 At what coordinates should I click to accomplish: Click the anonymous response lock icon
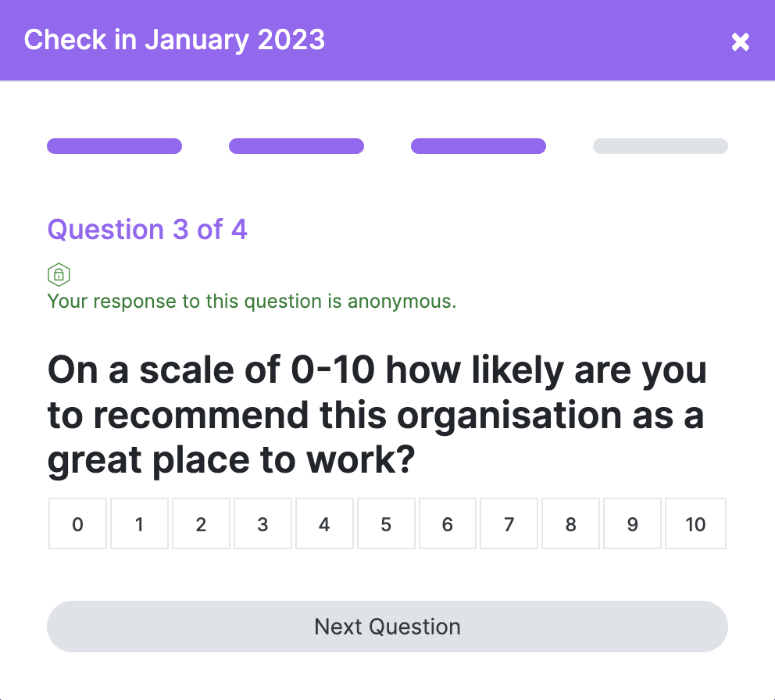pyautogui.click(x=59, y=274)
